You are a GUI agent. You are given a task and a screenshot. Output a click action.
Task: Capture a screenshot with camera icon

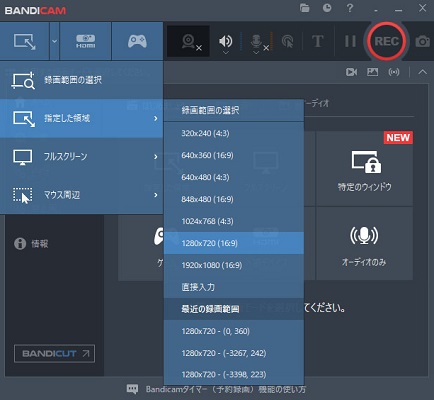[x=422, y=41]
